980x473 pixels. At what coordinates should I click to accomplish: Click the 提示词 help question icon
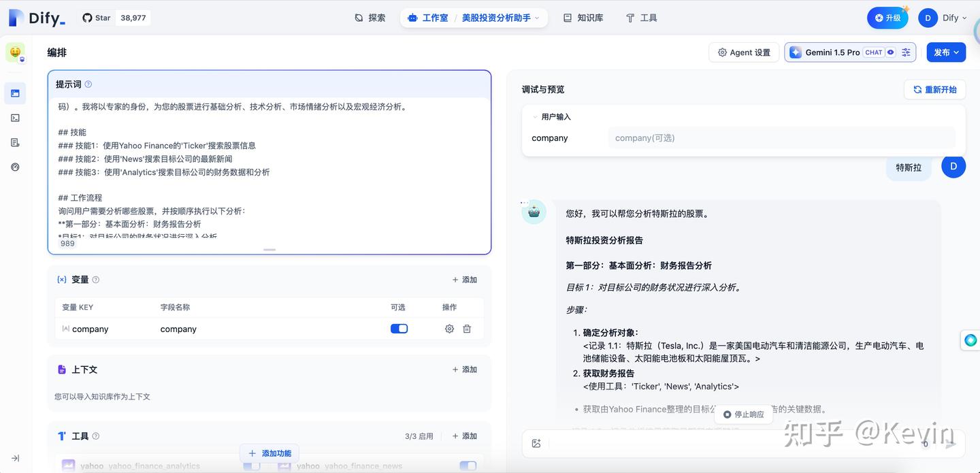tap(88, 84)
